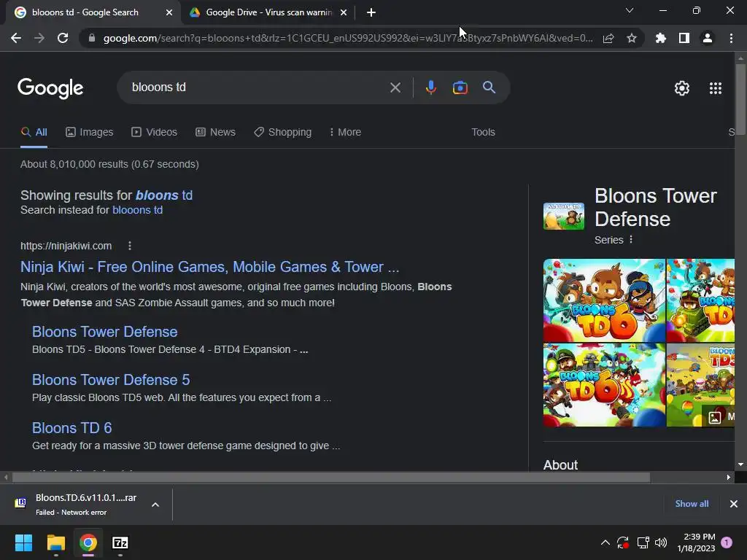The height and width of the screenshot is (560, 747).
Task: Open more options beside Series label
Action: (631, 239)
